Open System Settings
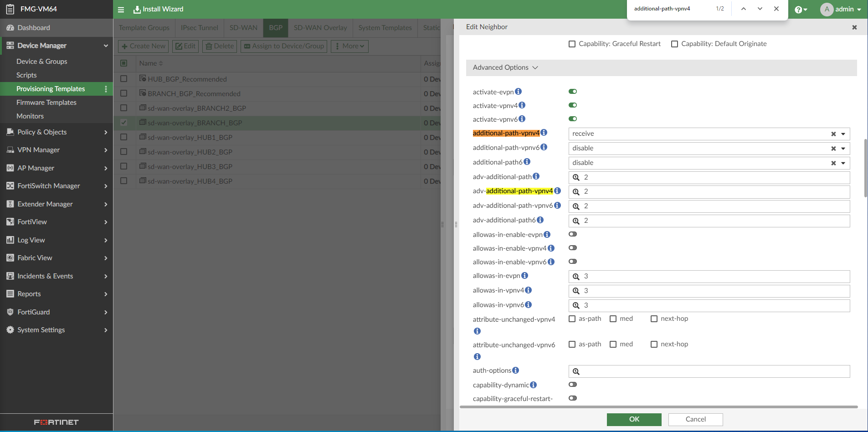Viewport: 868px width, 432px height. coord(41,329)
